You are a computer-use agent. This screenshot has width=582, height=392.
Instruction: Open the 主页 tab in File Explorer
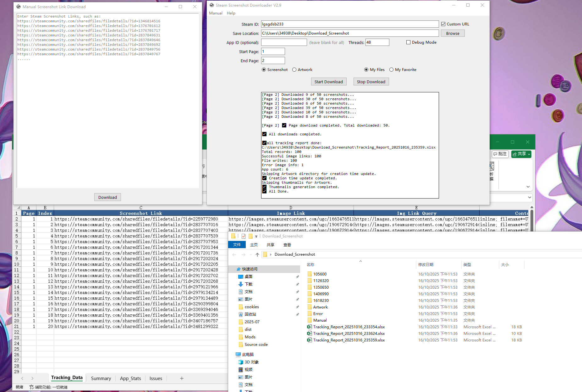pyautogui.click(x=254, y=245)
